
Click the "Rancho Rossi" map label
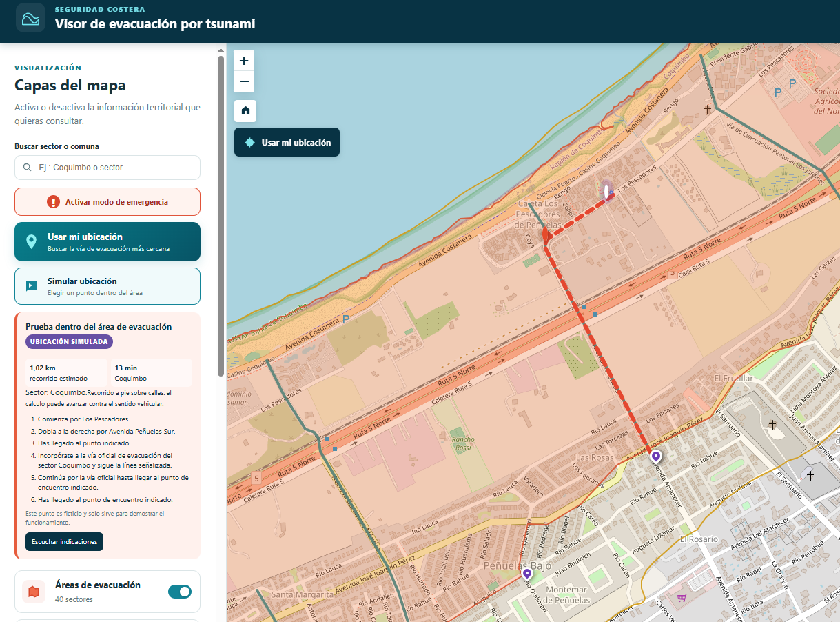coord(462,443)
